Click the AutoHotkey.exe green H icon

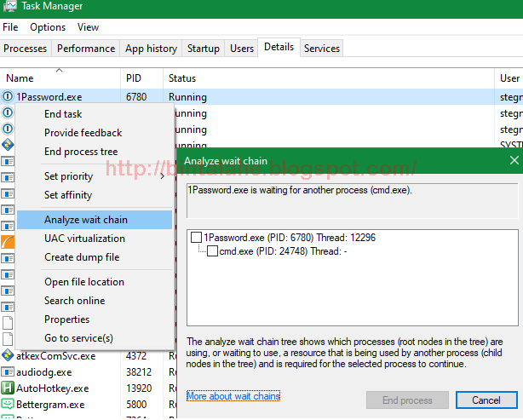(8, 388)
